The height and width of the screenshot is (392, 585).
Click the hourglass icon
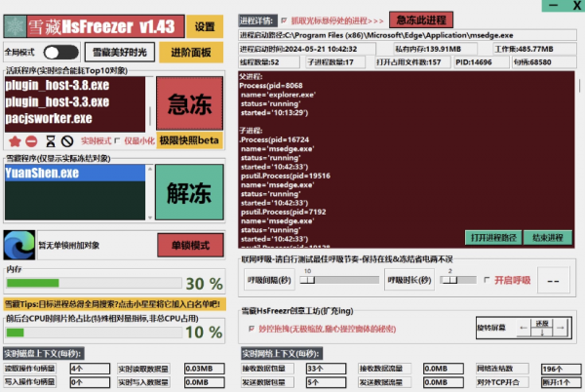[51, 141]
